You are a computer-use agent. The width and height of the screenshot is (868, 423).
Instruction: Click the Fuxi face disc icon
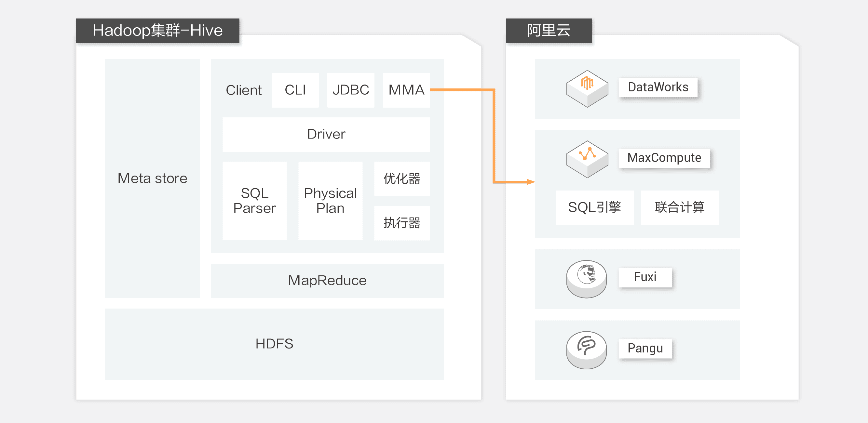coord(586,279)
